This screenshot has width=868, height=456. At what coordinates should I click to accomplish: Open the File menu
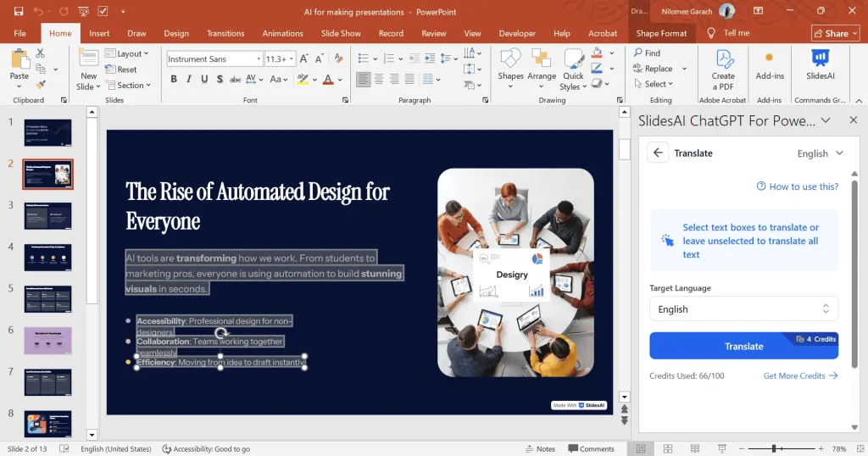pyautogui.click(x=20, y=33)
